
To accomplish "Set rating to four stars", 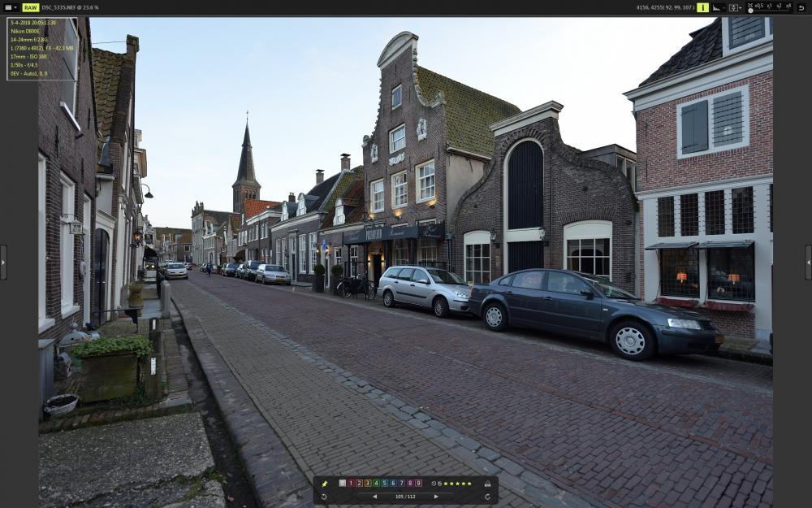I will (x=464, y=484).
